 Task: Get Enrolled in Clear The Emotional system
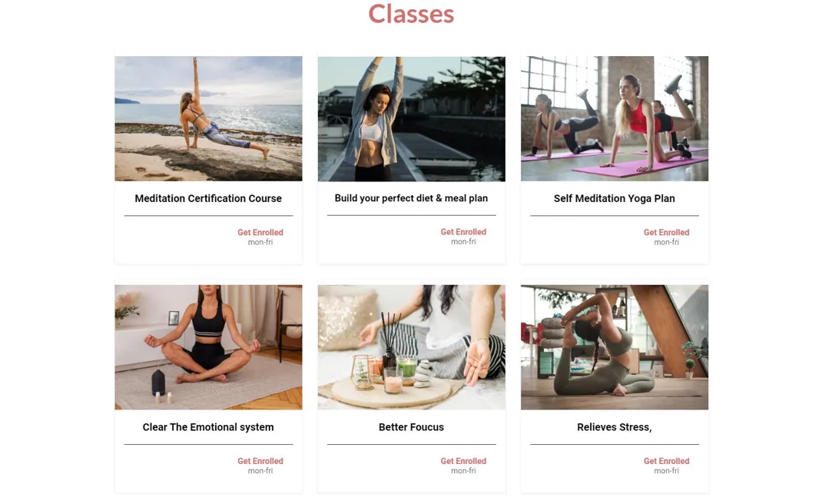(260, 461)
